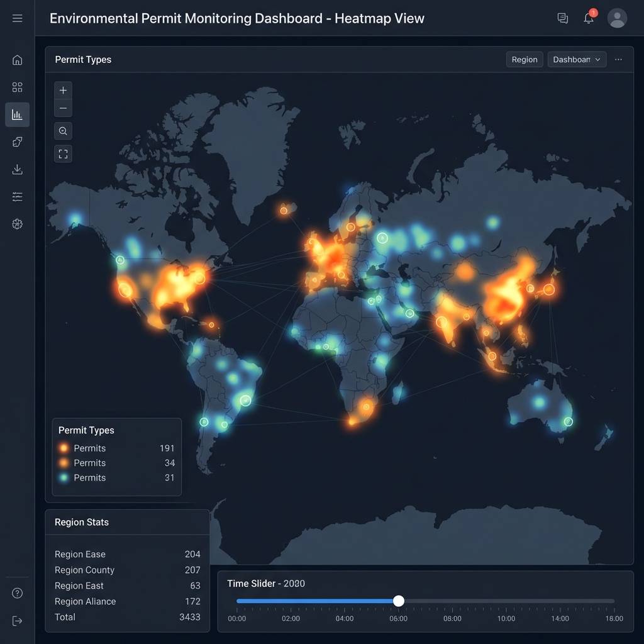Click the dashboard page title
Screen dimensions: 644x644
(236, 18)
